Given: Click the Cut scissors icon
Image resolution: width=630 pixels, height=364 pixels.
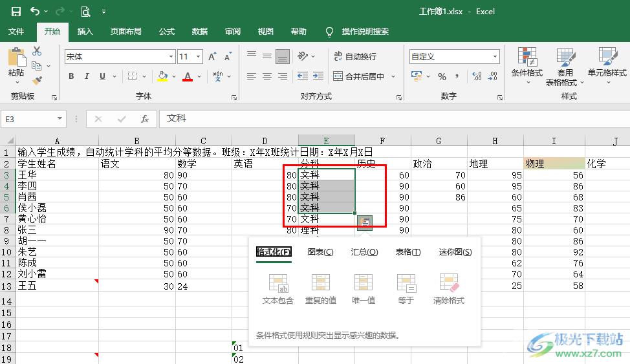Looking at the screenshot, I should (37, 51).
